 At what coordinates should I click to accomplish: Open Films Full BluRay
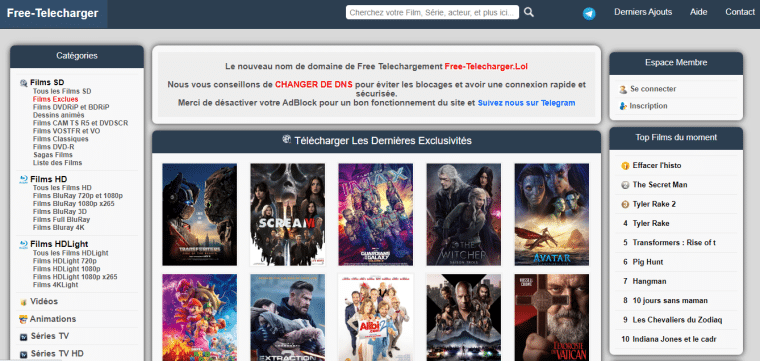62,220
